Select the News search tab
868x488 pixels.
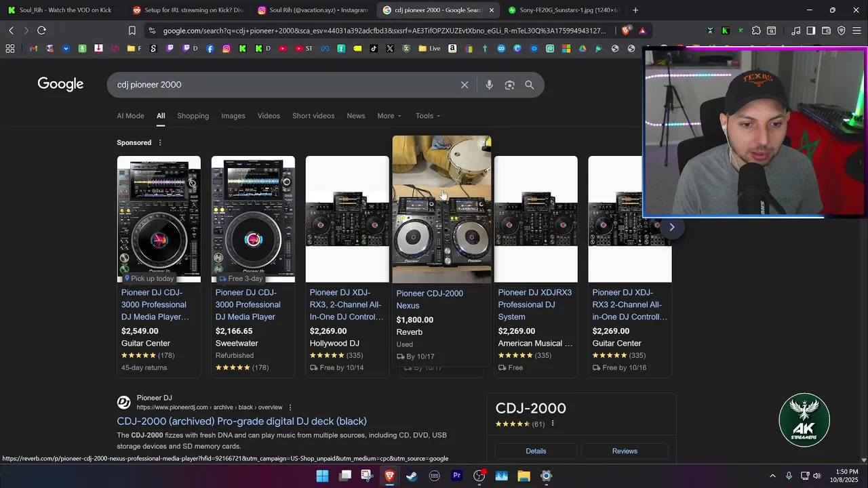(x=356, y=116)
